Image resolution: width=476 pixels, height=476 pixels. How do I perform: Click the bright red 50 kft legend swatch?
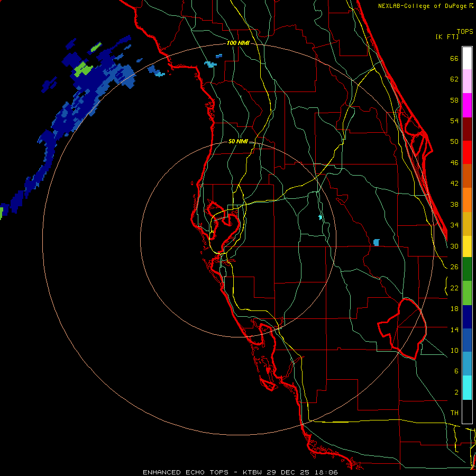pos(467,152)
